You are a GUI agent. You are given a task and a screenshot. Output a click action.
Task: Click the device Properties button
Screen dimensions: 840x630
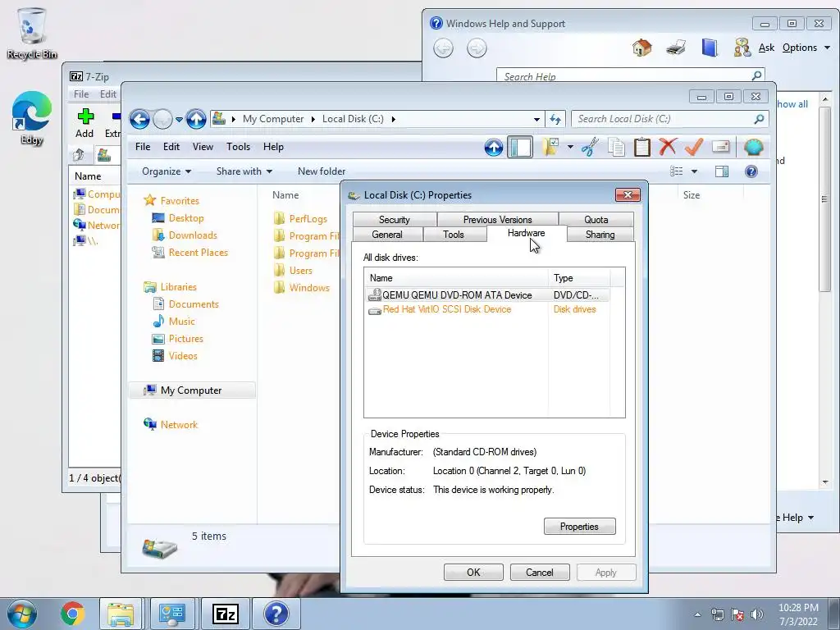580,527
